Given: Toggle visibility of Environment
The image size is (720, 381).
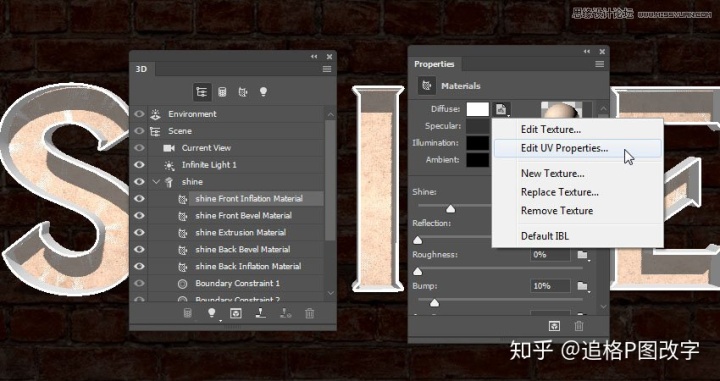Looking at the screenshot, I should 139,114.
